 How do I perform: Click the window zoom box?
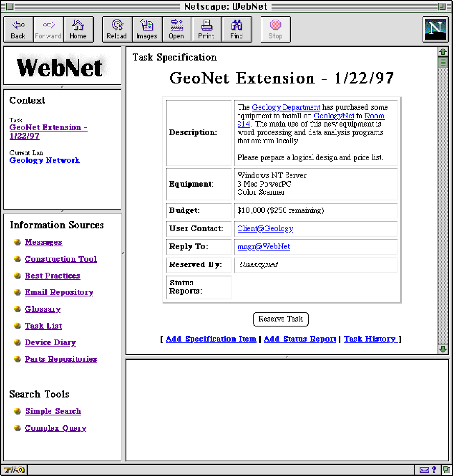click(442, 6)
